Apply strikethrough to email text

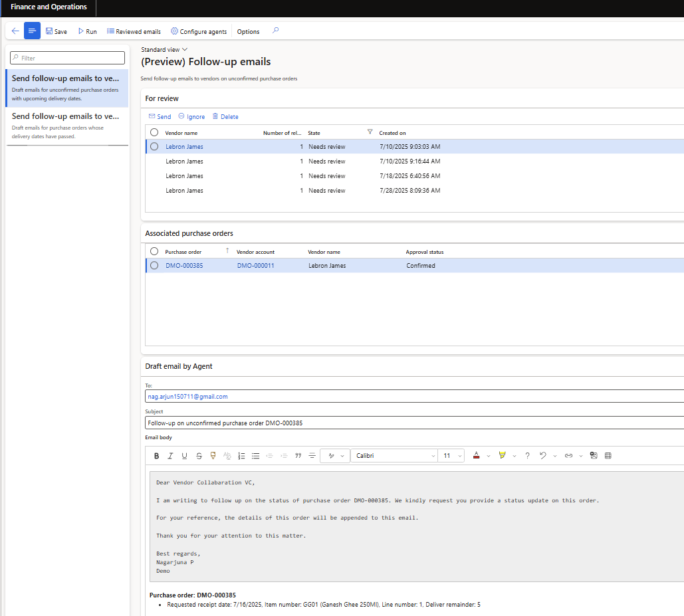(199, 456)
